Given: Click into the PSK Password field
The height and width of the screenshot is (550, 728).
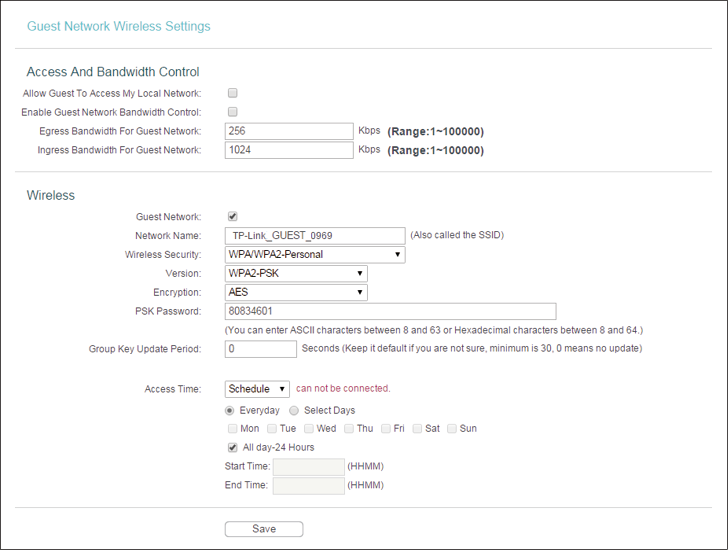Looking at the screenshot, I should (390, 311).
